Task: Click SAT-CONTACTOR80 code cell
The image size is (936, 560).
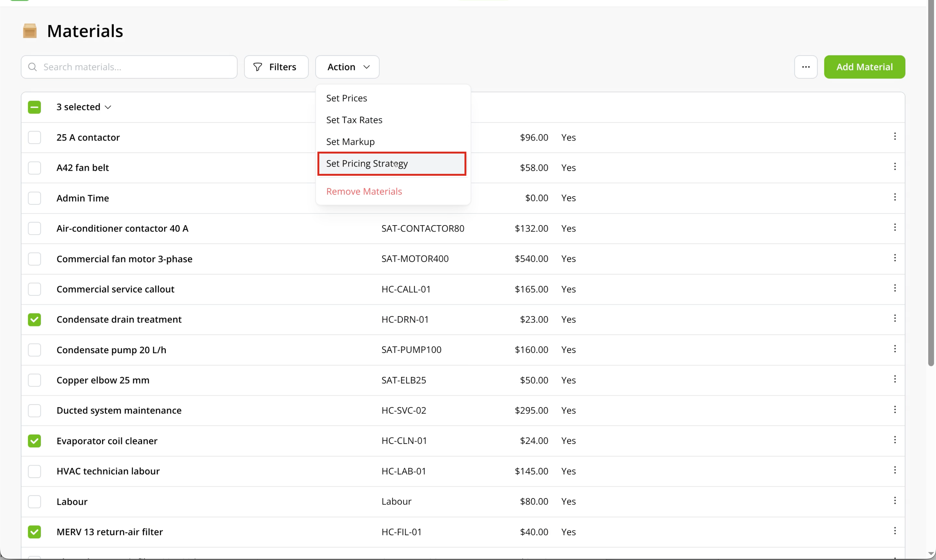Action: [x=423, y=229]
